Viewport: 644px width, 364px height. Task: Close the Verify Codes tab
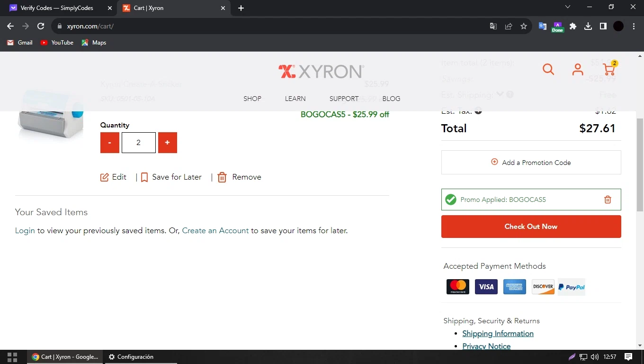click(110, 8)
